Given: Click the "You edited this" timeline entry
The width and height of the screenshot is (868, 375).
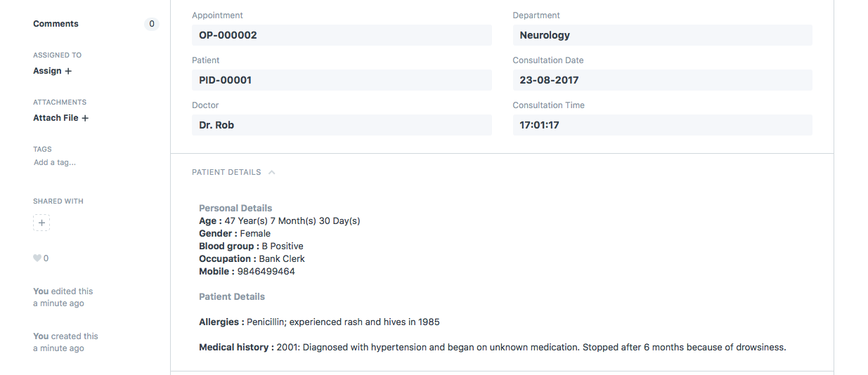Looking at the screenshot, I should coord(63,291).
